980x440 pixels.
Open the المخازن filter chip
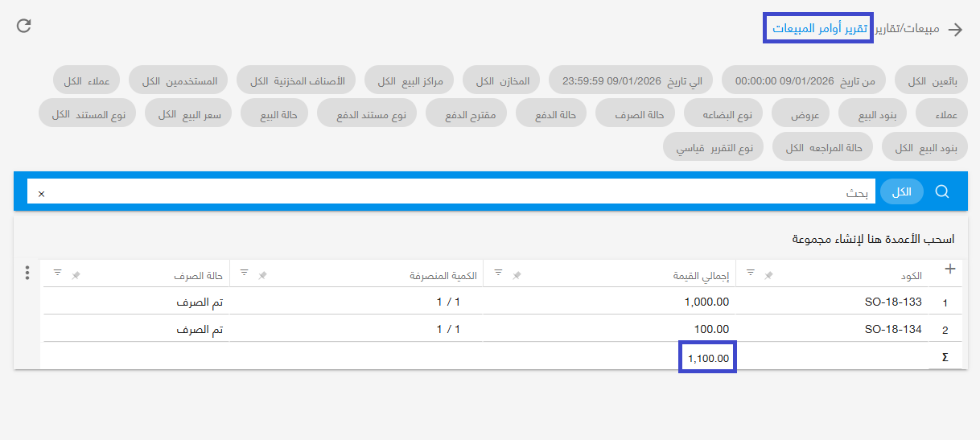[502, 81]
